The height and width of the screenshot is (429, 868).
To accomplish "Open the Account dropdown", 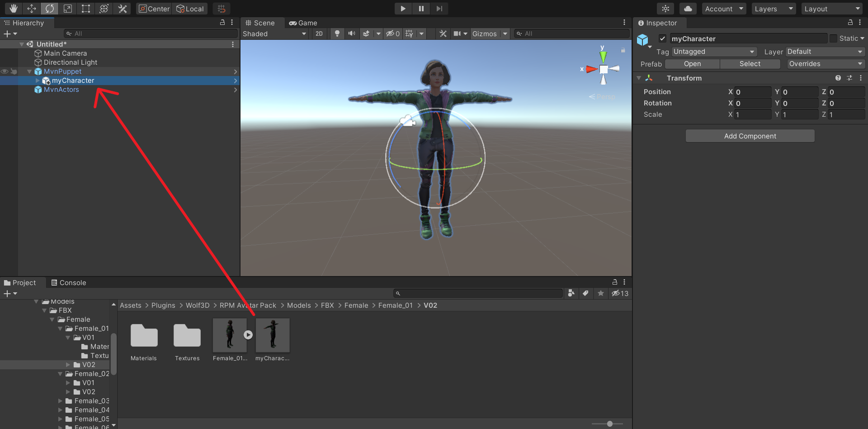I will (x=724, y=9).
